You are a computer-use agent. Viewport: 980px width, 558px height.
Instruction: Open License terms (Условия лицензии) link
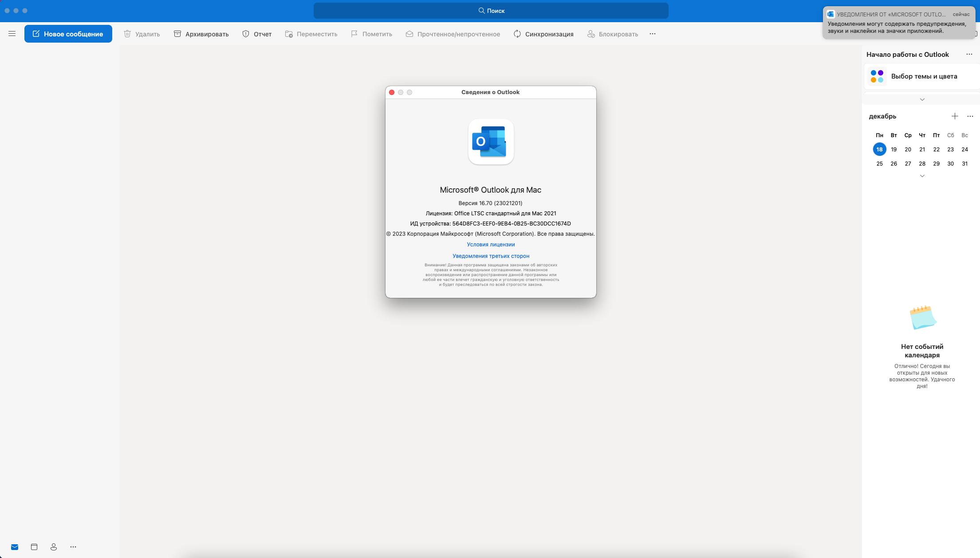[491, 245]
